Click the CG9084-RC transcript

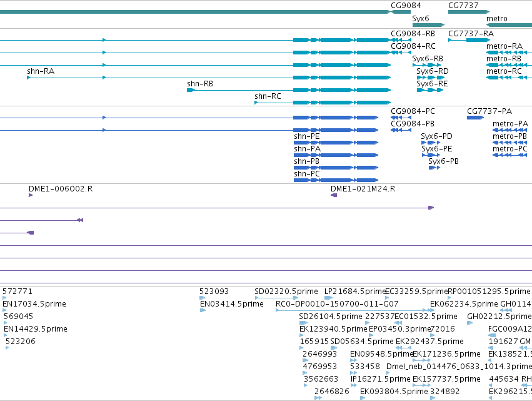click(401, 53)
